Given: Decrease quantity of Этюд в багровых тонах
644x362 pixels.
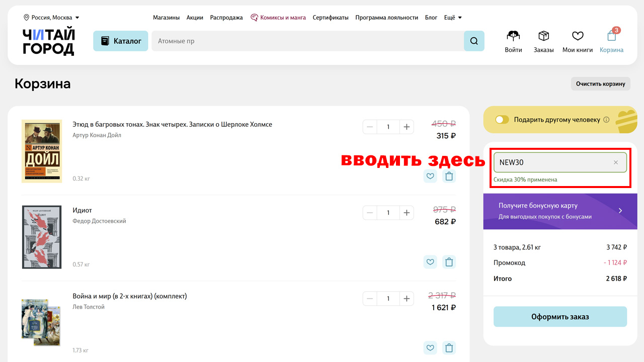Looking at the screenshot, I should click(x=370, y=127).
